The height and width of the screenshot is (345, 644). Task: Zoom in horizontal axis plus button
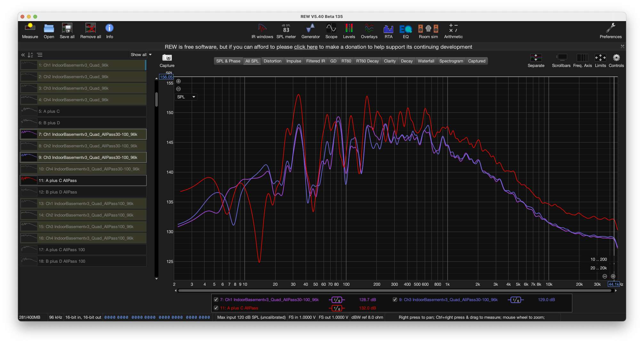point(613,276)
